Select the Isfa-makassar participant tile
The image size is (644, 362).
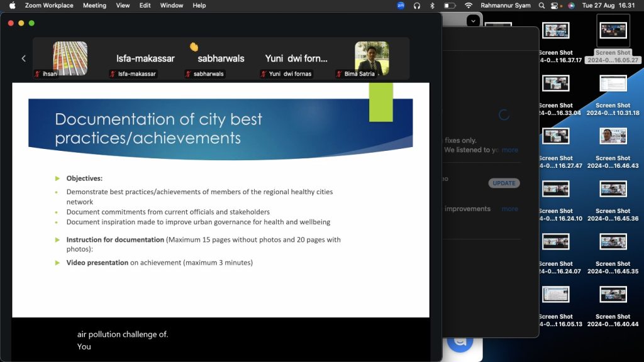coord(145,58)
